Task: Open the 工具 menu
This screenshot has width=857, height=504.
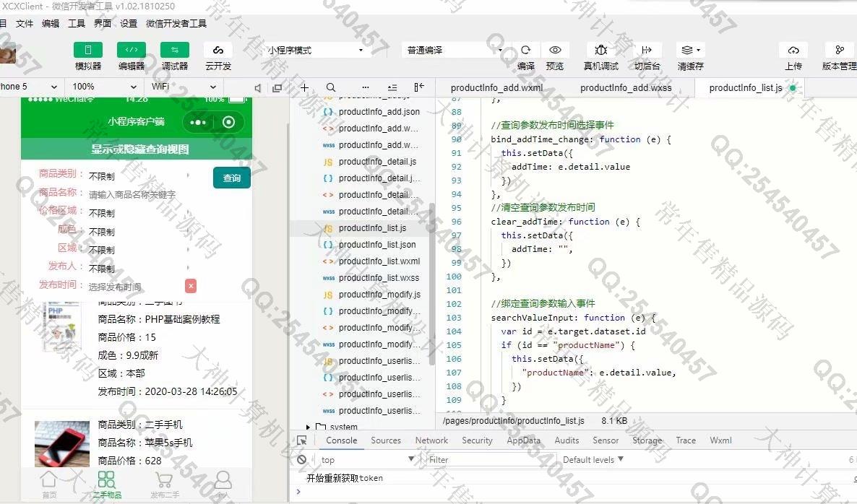Action: 77,24
